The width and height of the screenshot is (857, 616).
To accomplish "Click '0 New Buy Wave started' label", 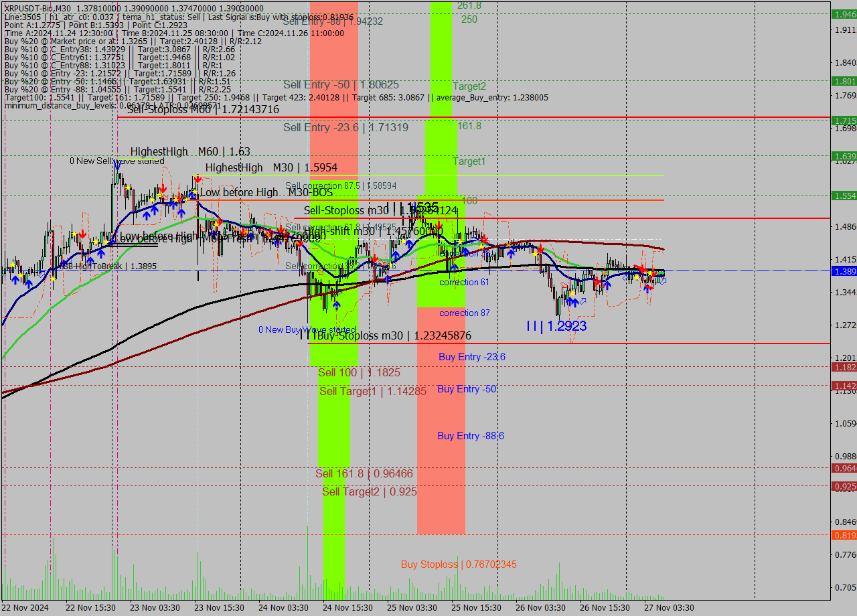I will [307, 329].
